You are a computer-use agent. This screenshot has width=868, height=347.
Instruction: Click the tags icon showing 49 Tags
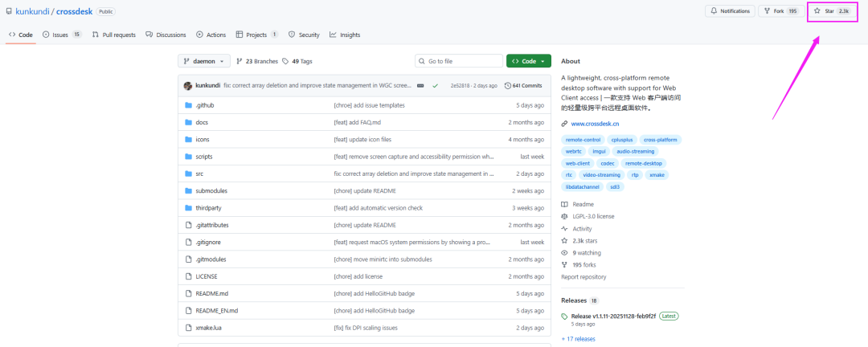285,61
